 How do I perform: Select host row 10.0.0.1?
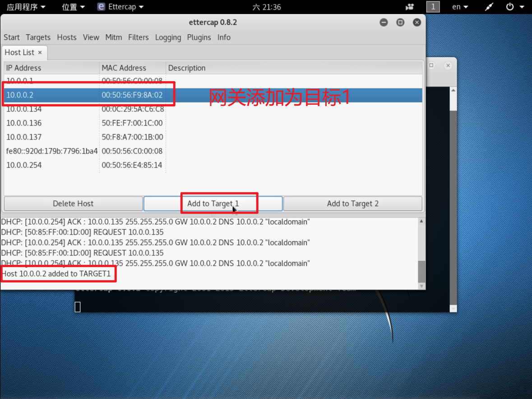tap(213, 81)
